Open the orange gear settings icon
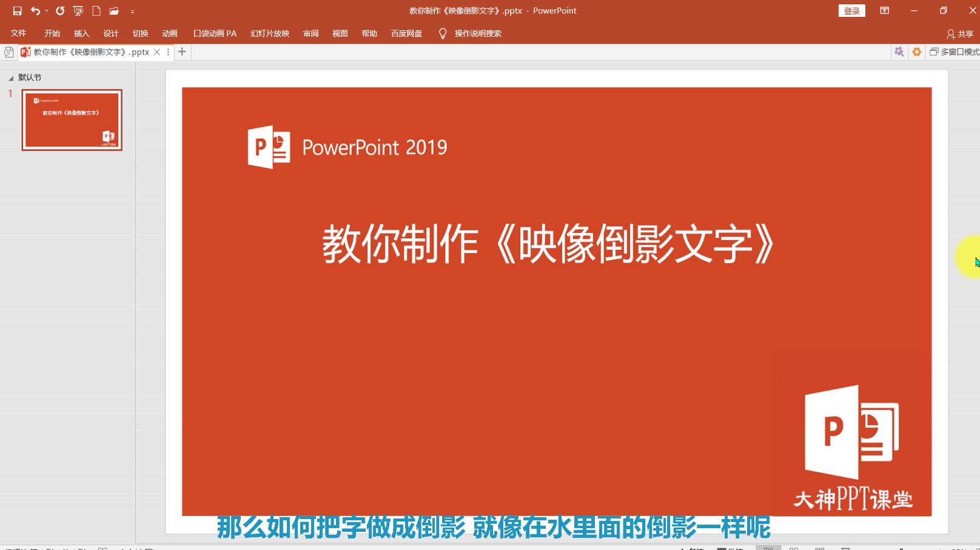The height and width of the screenshot is (550, 980). (917, 52)
